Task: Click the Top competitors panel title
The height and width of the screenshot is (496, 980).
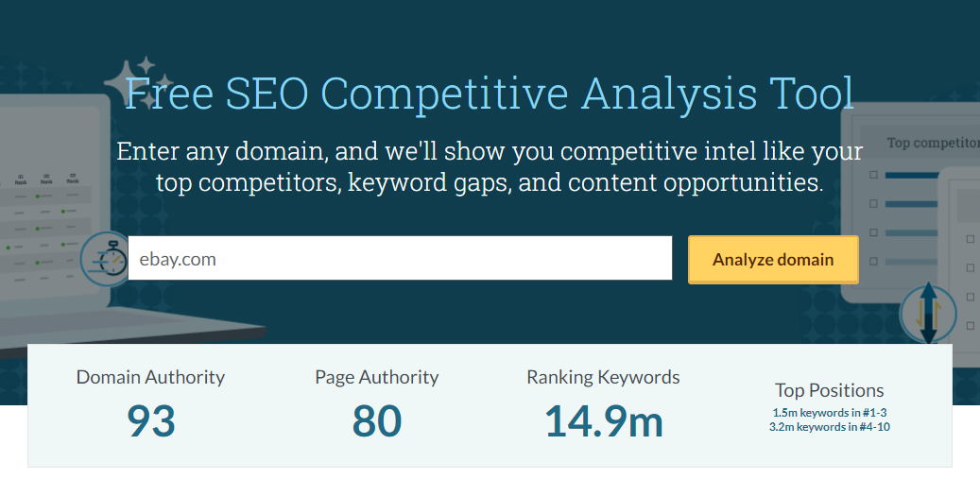Action: pos(932,143)
